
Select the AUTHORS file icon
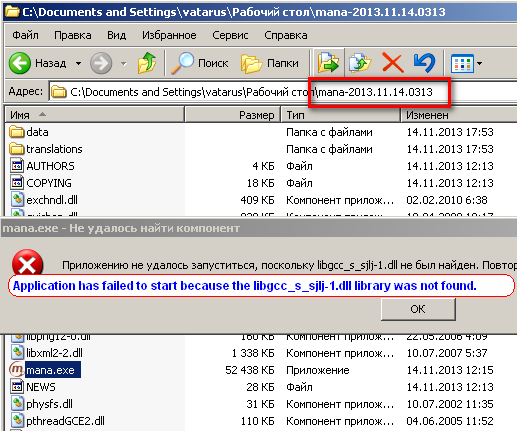[x=17, y=166]
